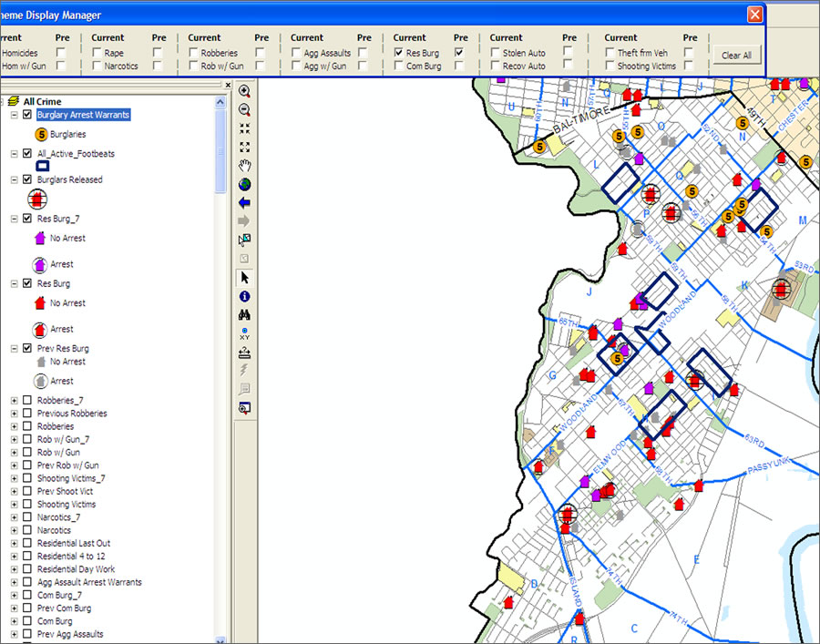Enable the Current Narcotics checkbox
820x644 pixels.
click(x=97, y=66)
